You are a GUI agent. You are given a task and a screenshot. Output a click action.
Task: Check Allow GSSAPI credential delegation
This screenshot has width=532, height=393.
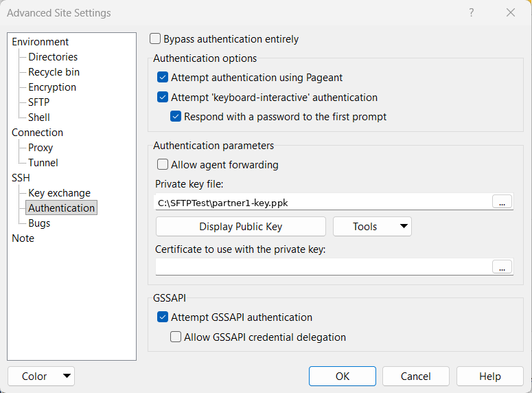point(176,337)
